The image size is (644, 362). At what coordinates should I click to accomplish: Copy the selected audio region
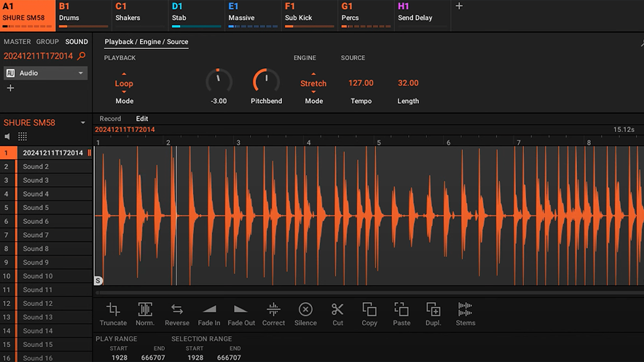tap(369, 309)
